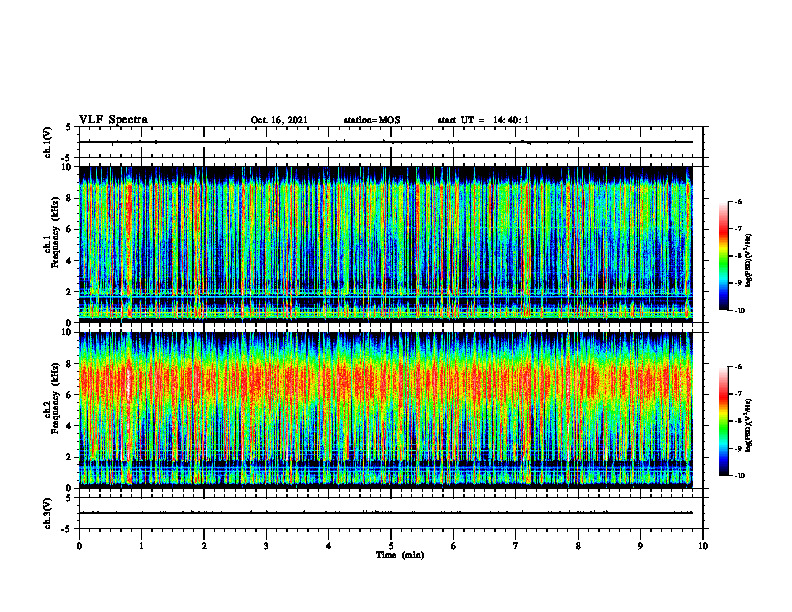This screenshot has height=612, width=792.
Task: Click the "10" kHz tick on the ch.1 frequency axis
Action: [67, 167]
